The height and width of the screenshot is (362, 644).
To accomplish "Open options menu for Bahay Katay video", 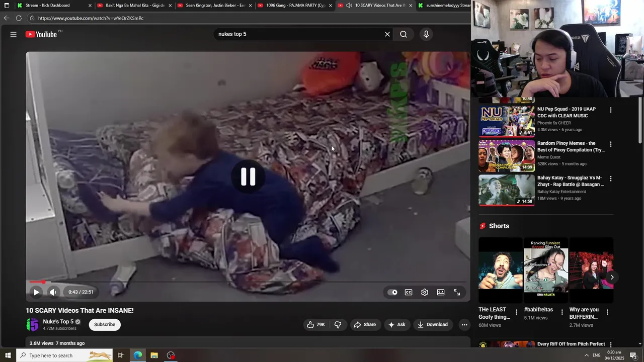I will coord(611,179).
